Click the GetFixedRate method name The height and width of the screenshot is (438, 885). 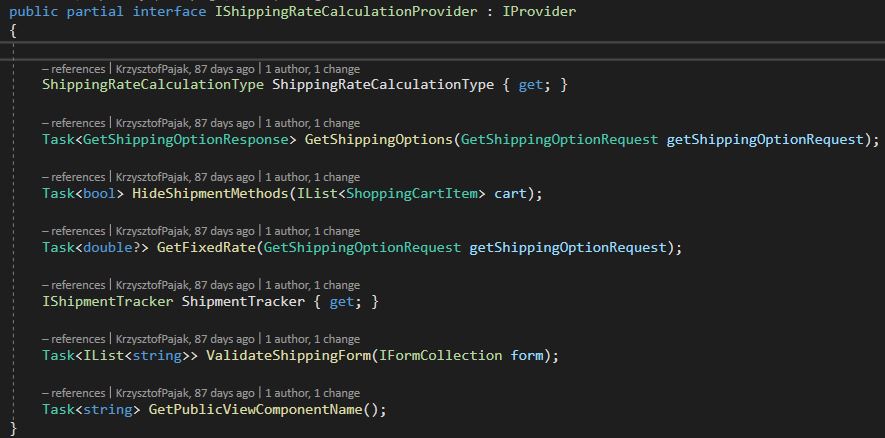(x=206, y=247)
